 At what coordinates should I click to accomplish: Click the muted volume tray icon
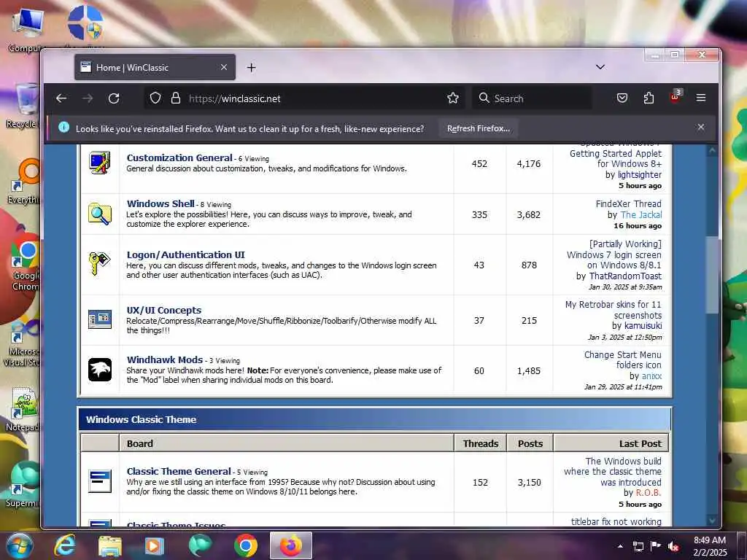point(673,546)
